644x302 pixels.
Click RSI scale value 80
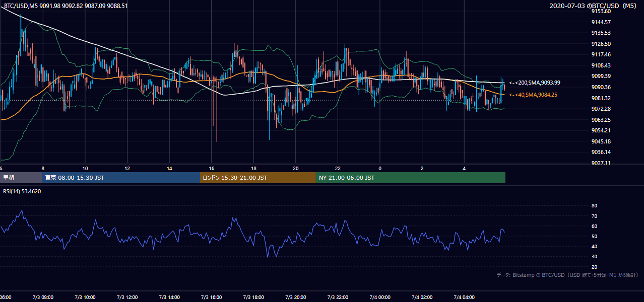(x=594, y=206)
